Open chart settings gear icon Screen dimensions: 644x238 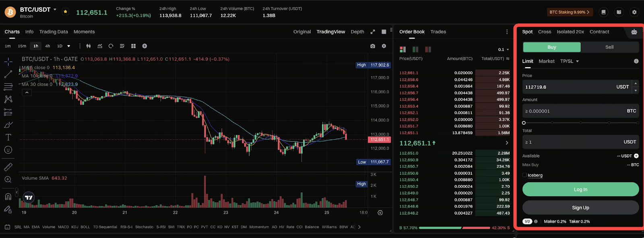384,46
